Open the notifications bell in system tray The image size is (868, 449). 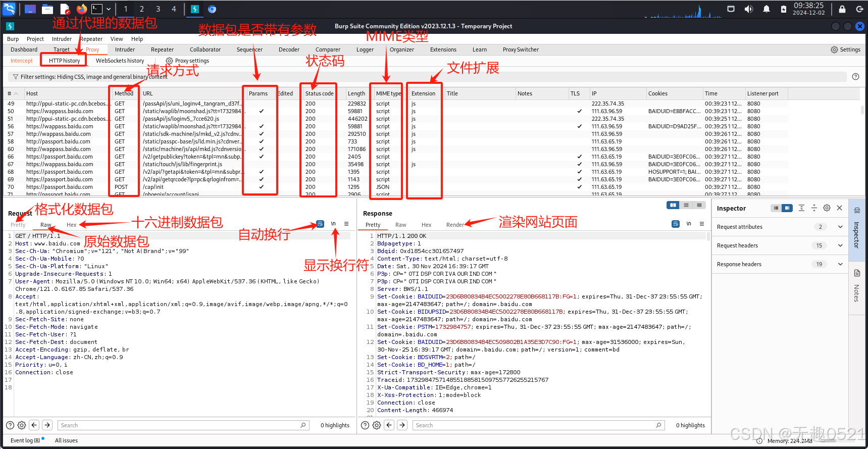coord(766,9)
